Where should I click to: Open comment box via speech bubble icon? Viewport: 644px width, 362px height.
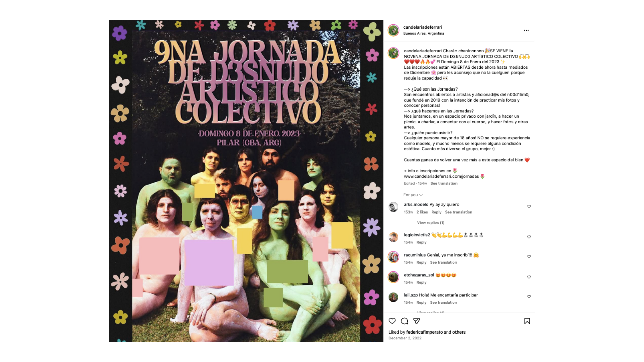pyautogui.click(x=405, y=321)
